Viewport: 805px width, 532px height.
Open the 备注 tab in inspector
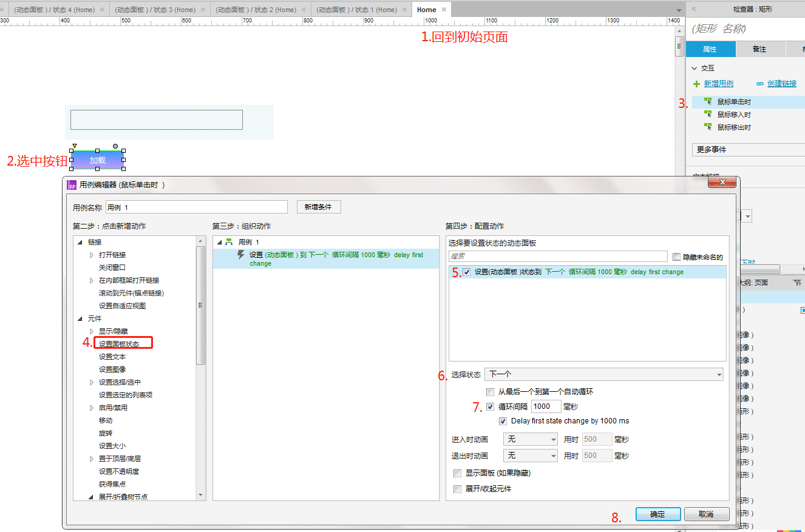759,49
